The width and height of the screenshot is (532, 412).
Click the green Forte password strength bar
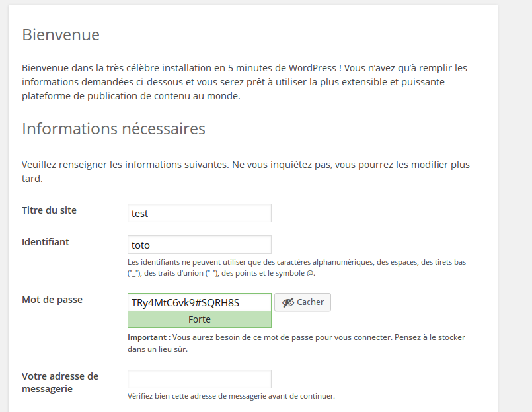(200, 319)
